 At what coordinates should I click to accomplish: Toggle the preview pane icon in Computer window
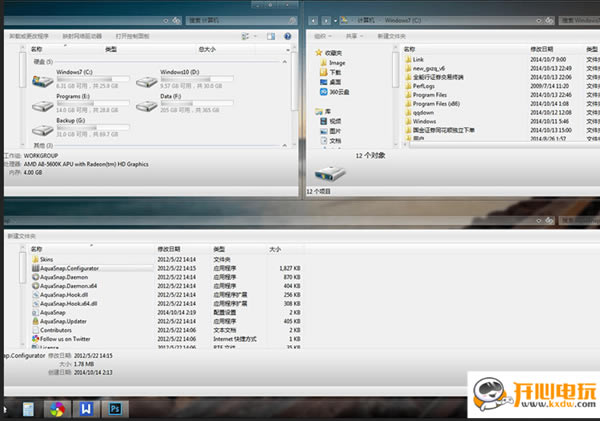(271, 36)
